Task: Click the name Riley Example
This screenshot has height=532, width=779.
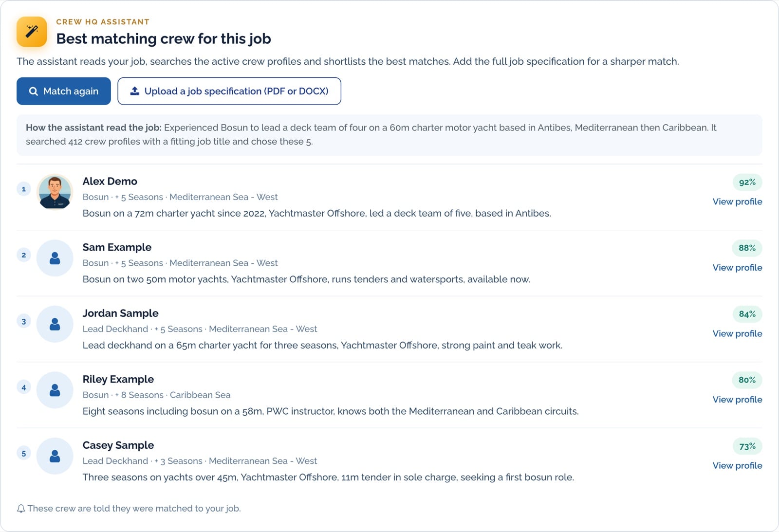Action: pos(118,379)
